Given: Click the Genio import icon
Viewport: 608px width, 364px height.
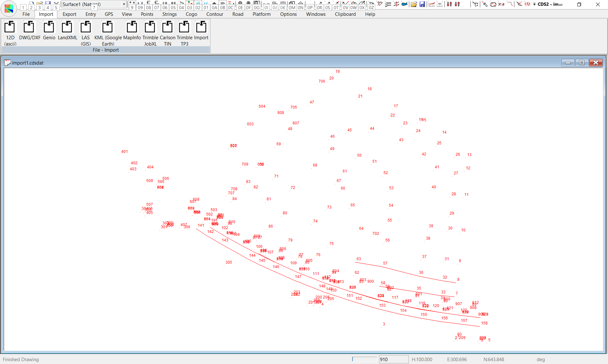Looking at the screenshot, I should pos(49,28).
